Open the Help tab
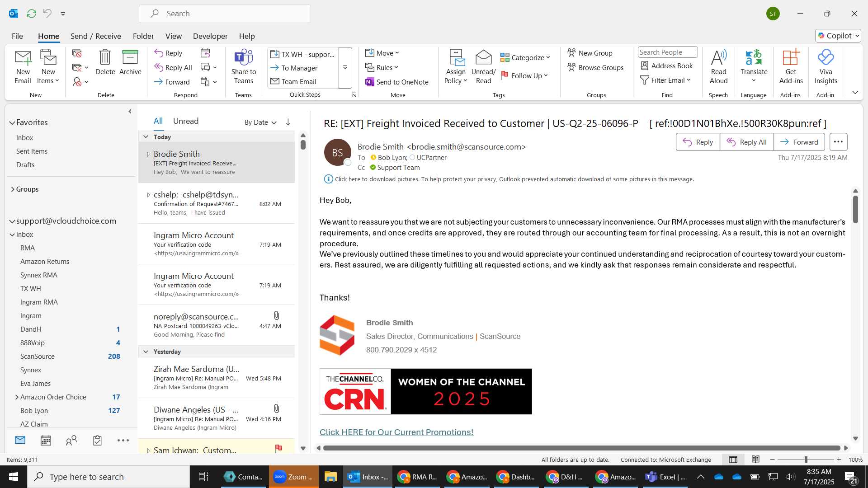This screenshot has height=488, width=868. 247,36
